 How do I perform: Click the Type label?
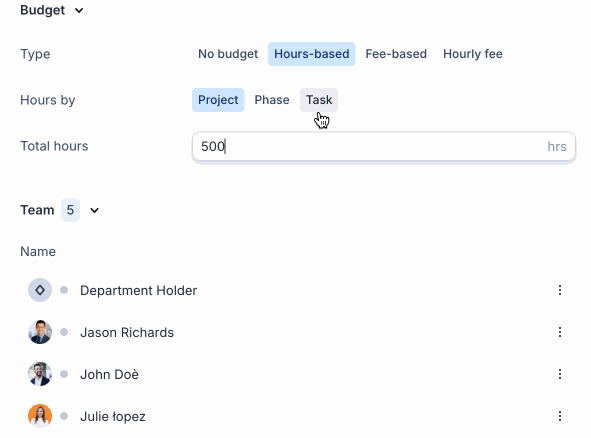pyautogui.click(x=35, y=54)
